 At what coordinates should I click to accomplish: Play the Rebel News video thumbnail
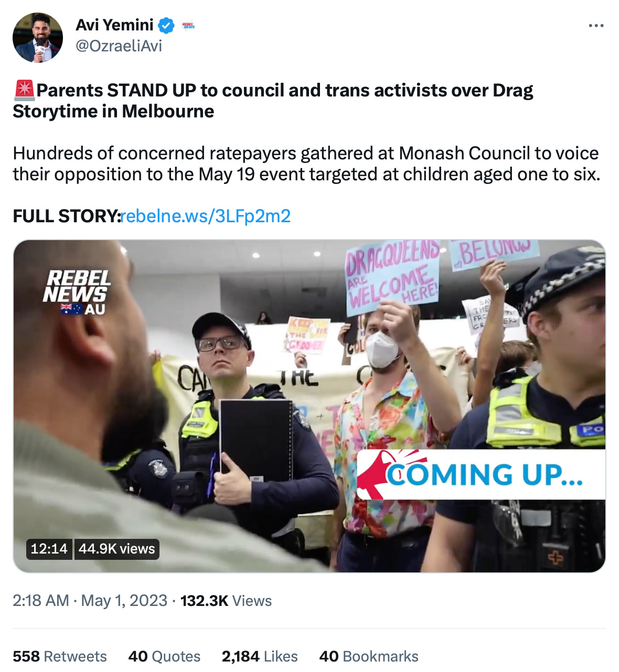click(x=309, y=406)
